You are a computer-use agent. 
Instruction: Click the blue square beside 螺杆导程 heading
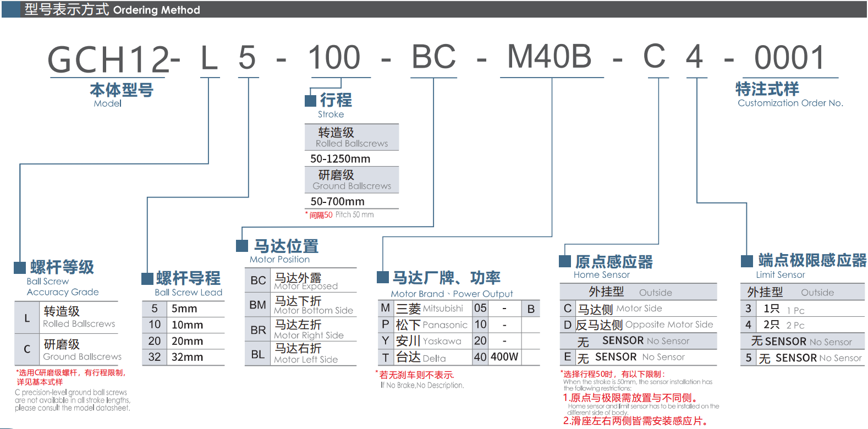click(x=147, y=279)
